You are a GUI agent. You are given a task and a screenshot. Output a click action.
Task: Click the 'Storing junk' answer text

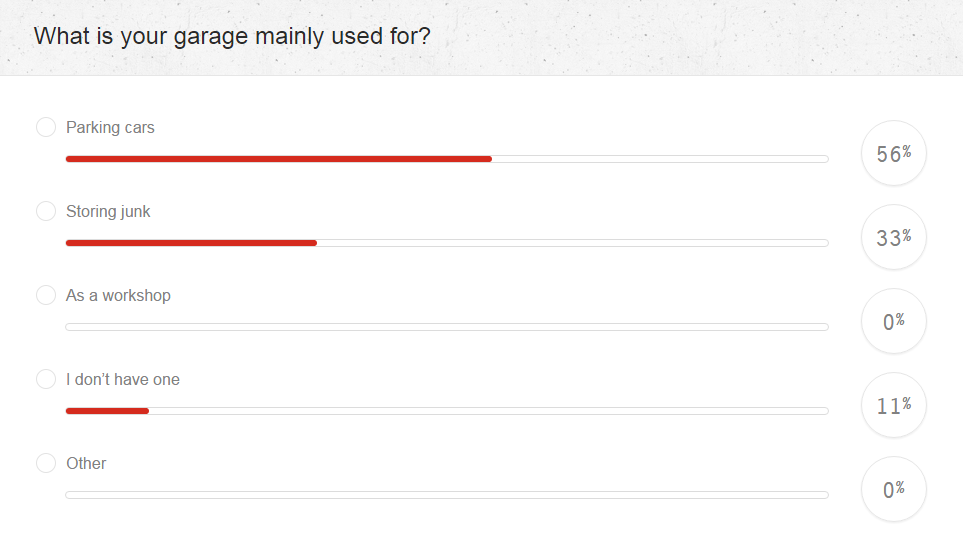pos(108,211)
